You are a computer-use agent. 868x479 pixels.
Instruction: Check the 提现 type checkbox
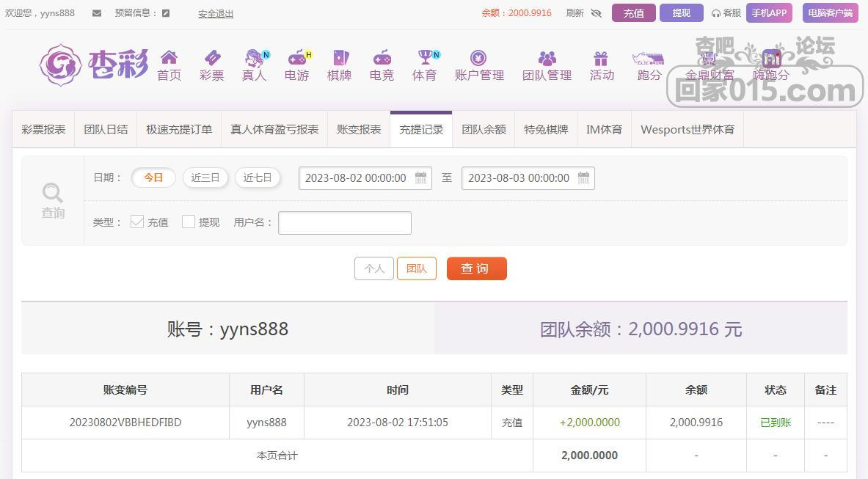[x=189, y=222]
